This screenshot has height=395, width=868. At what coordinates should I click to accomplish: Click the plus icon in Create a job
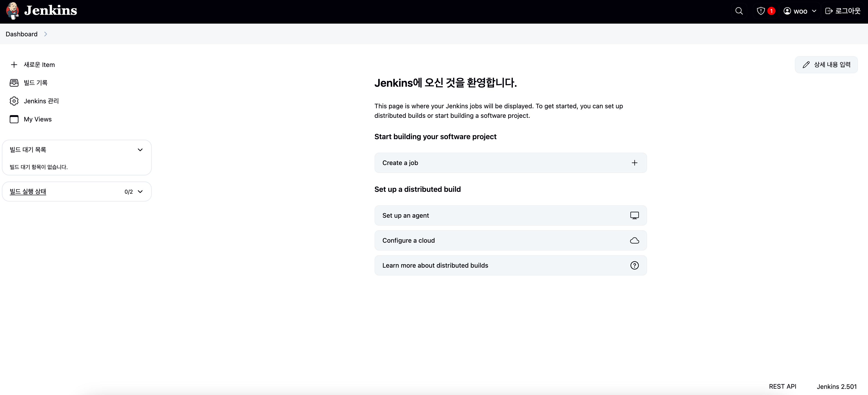634,163
